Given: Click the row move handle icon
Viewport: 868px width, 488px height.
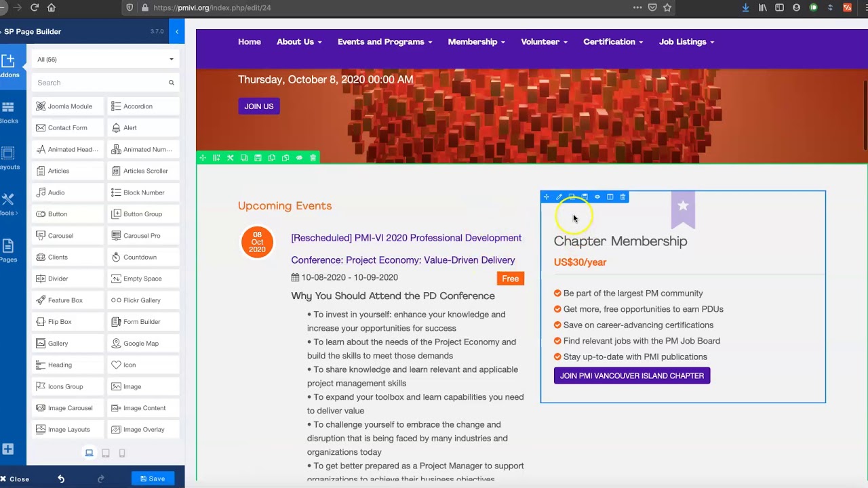Looking at the screenshot, I should (x=203, y=158).
